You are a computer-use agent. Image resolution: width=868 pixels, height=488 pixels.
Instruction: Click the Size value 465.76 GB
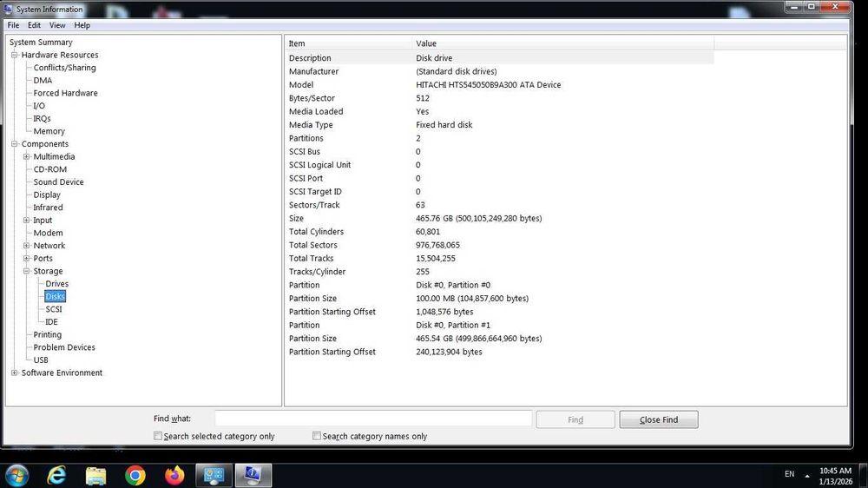tap(479, 218)
